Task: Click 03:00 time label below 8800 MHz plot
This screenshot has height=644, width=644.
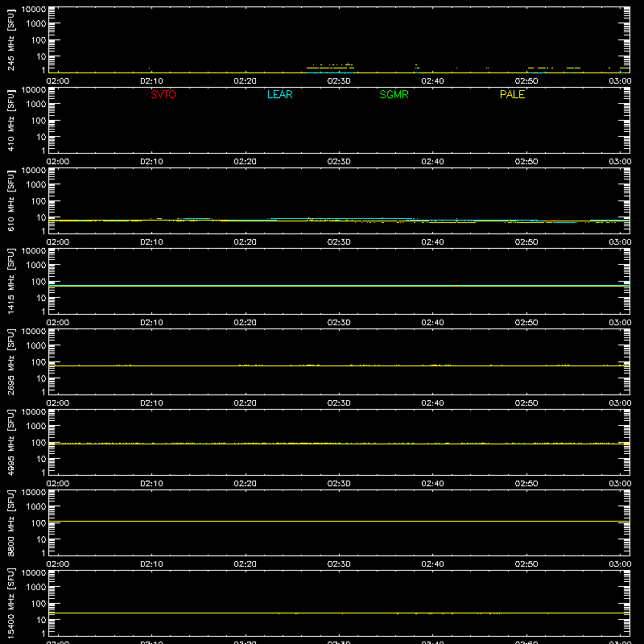Action: click(620, 564)
